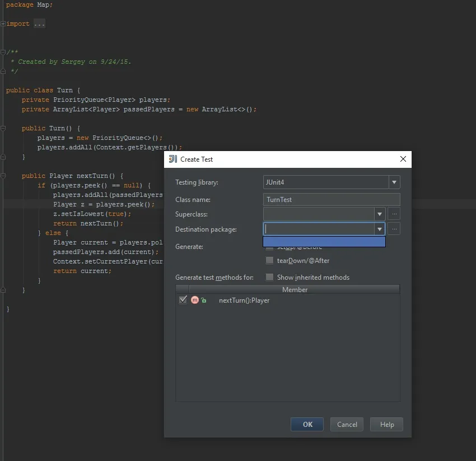Collapse the nextTurn() method using fold marker

click(3, 176)
